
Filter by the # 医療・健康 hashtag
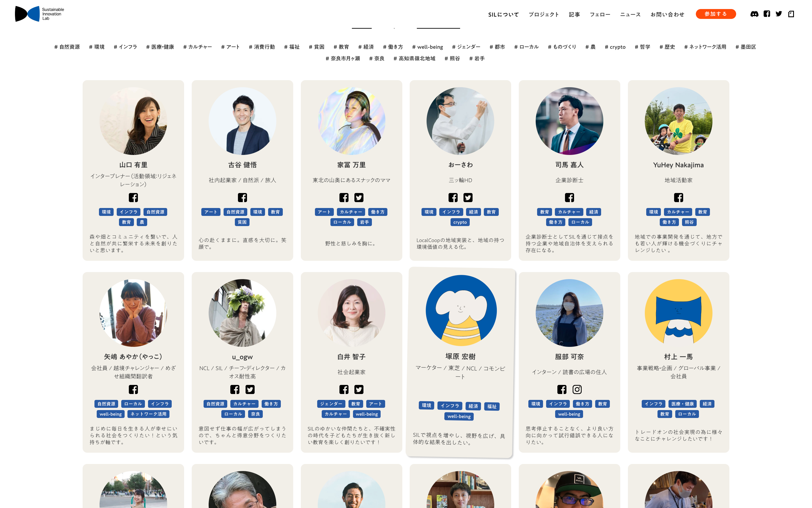[160, 47]
